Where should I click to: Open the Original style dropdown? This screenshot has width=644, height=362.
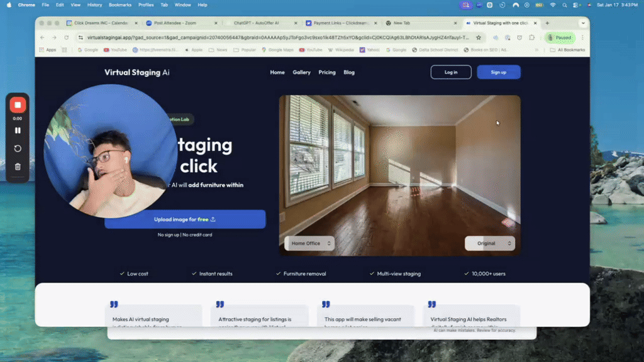tap(490, 243)
